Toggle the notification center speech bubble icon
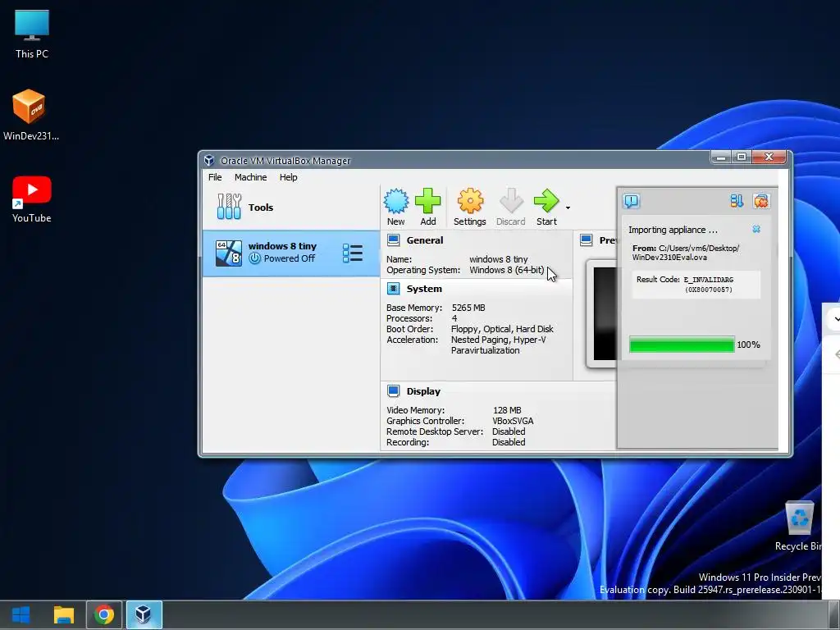 point(631,201)
